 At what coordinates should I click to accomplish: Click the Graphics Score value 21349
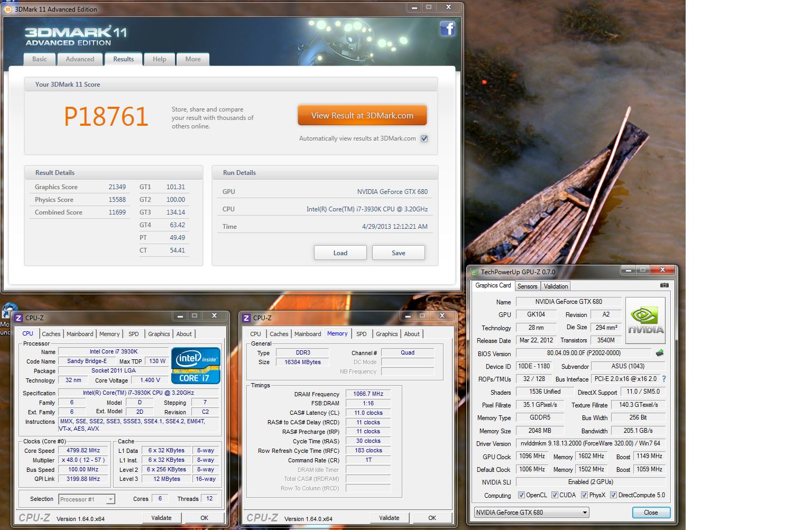[x=117, y=187]
